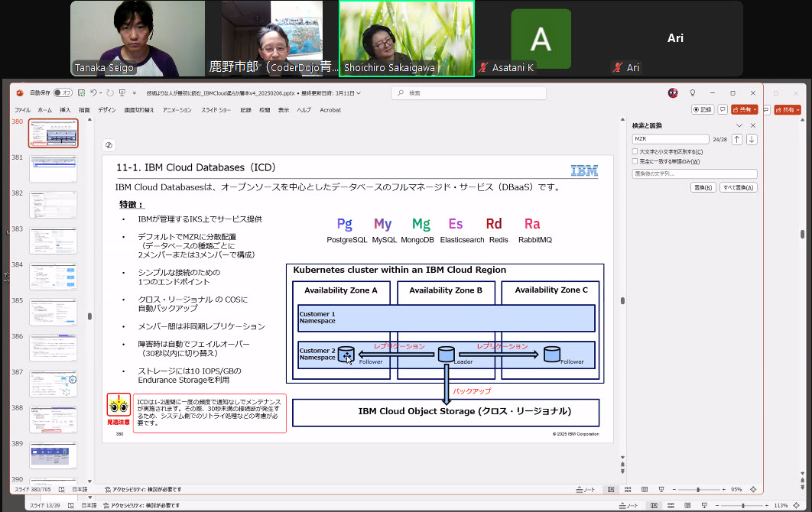Select slide 389 thumbnail
The height and width of the screenshot is (512, 812).
(x=54, y=455)
